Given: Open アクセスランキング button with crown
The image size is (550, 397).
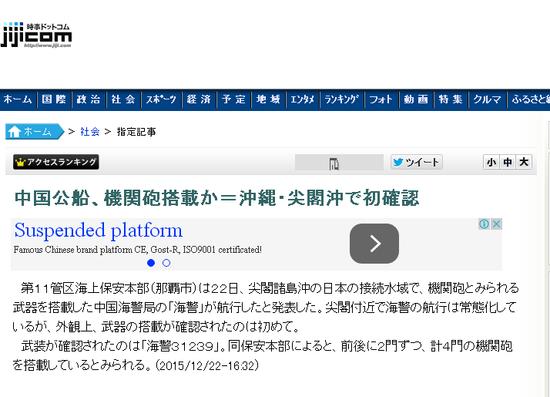Looking at the screenshot, I should 56,162.
